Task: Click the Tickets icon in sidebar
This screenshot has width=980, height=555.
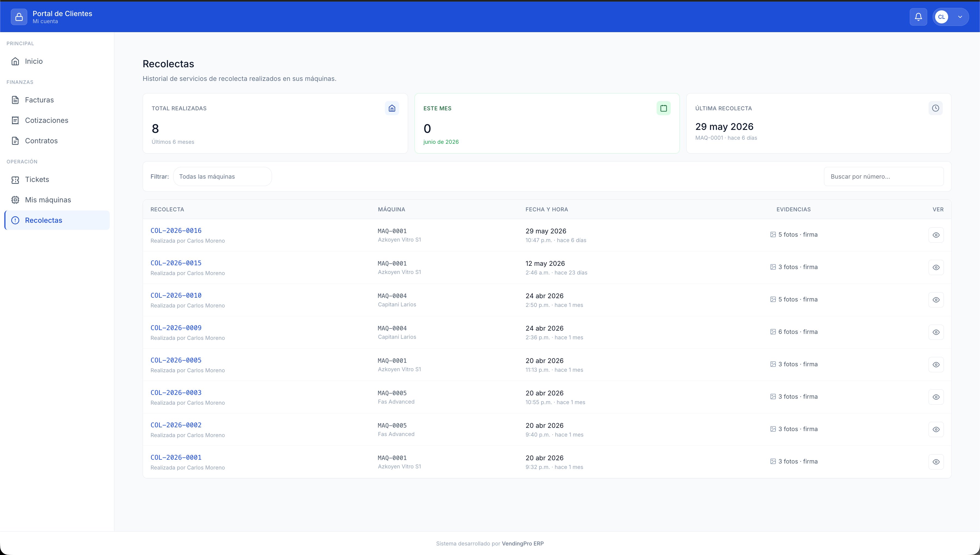Action: click(15, 179)
